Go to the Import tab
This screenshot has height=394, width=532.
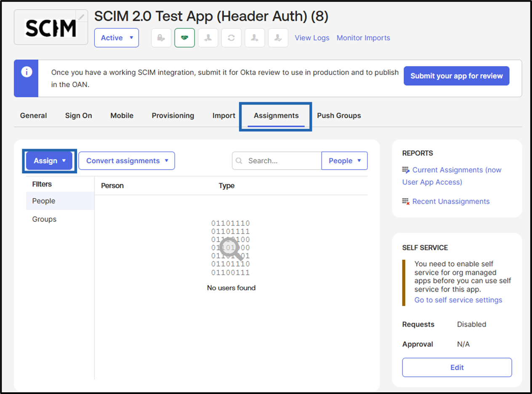[x=224, y=115]
